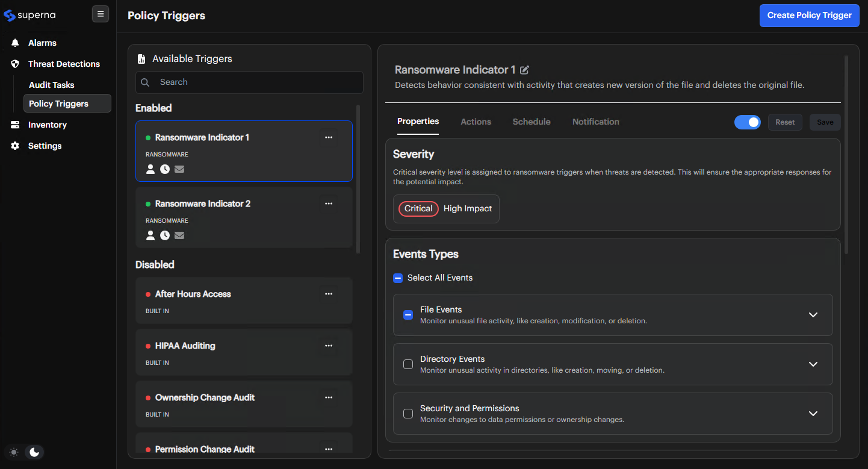
Task: Click the Threat Detections shield icon
Action: (x=15, y=64)
